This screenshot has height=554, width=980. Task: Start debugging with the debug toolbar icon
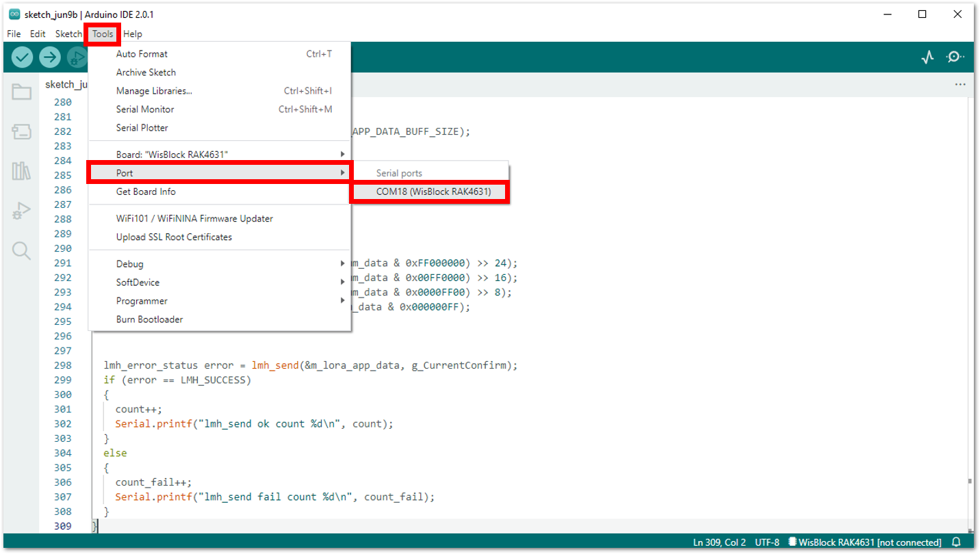coord(77,57)
